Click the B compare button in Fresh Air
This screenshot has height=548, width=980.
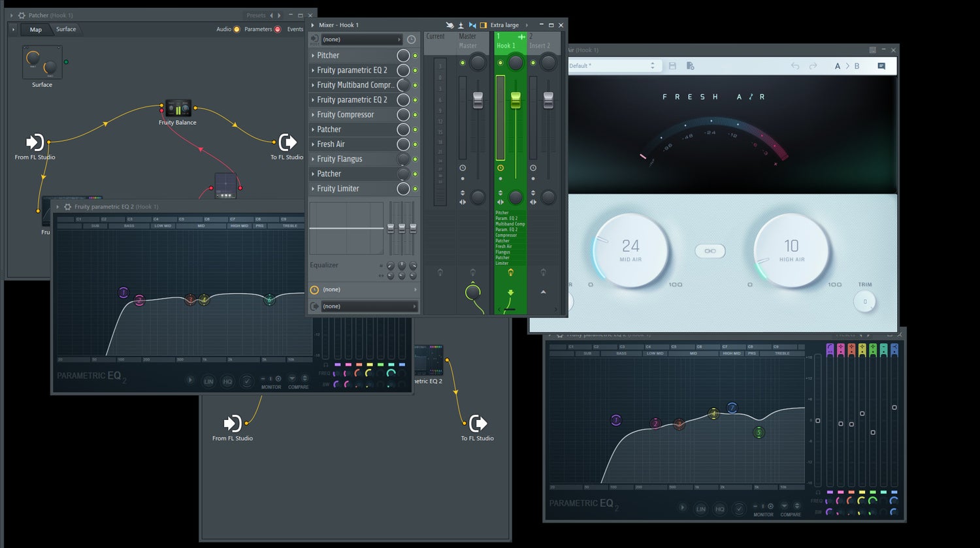pos(857,66)
